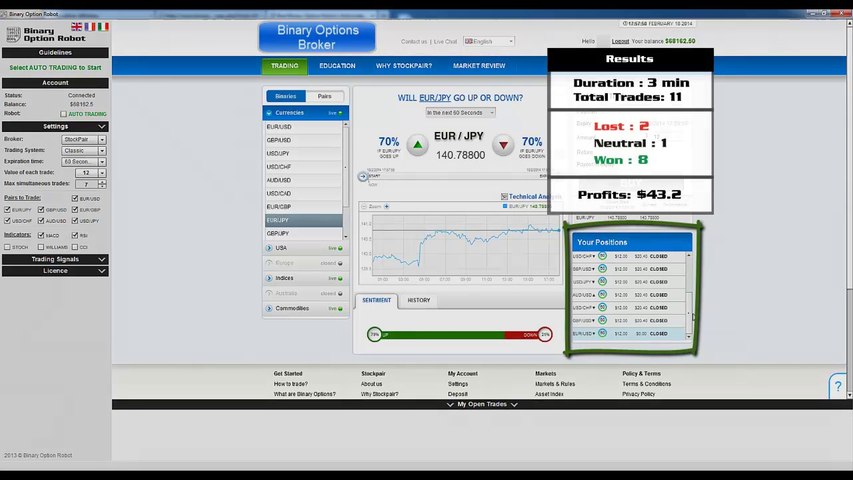Zoom in the chart with the plus icon
This screenshot has height=480, width=853.
click(386, 207)
